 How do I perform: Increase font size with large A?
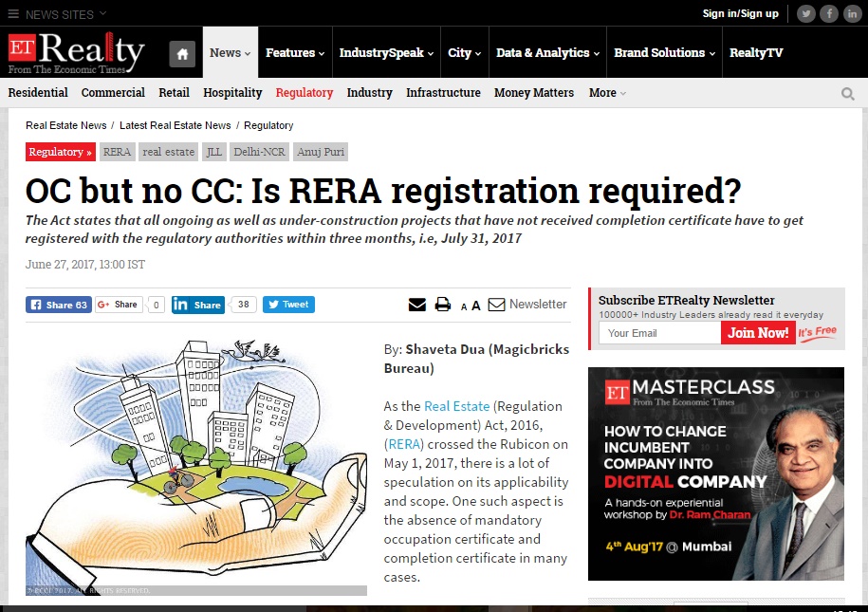476,306
